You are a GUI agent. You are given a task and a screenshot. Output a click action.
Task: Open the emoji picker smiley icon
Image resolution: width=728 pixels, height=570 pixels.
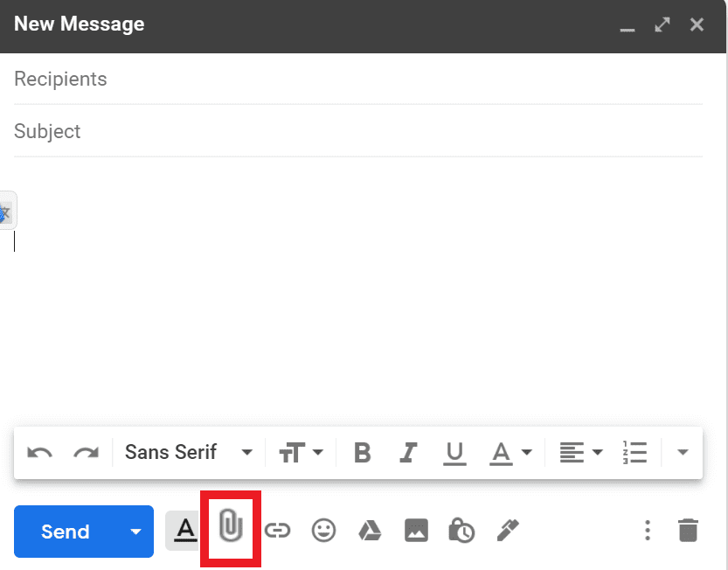click(324, 531)
